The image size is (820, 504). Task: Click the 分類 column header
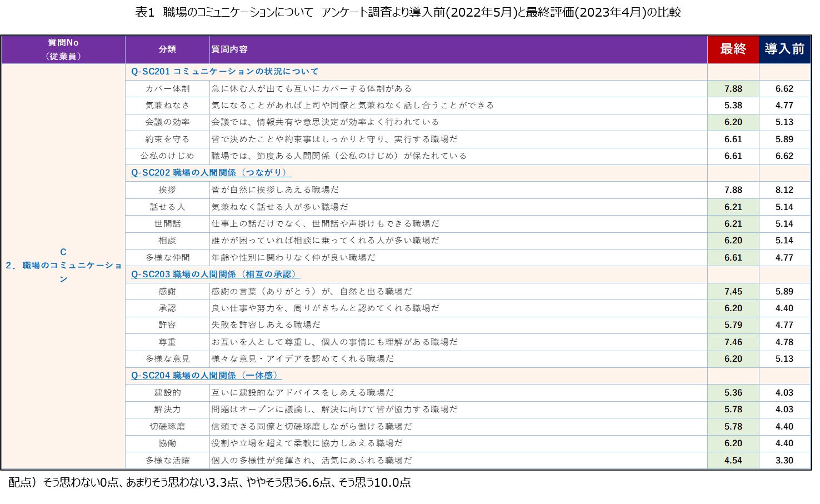pos(167,49)
